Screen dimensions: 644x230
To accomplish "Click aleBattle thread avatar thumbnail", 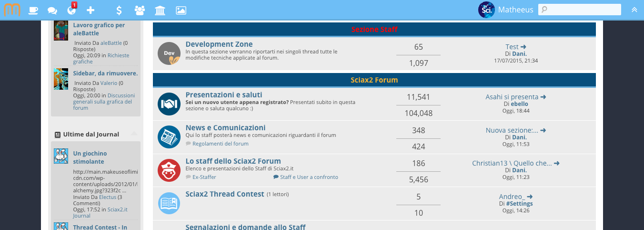I will coord(61,31).
